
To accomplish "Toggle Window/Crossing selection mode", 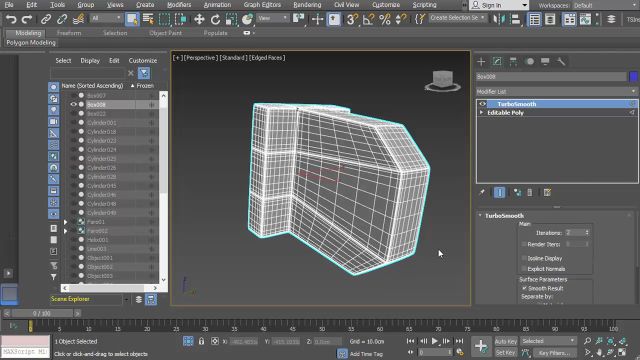I will pos(180,19).
